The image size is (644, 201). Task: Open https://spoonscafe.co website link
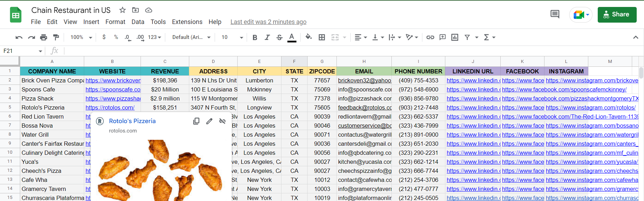coord(113,89)
